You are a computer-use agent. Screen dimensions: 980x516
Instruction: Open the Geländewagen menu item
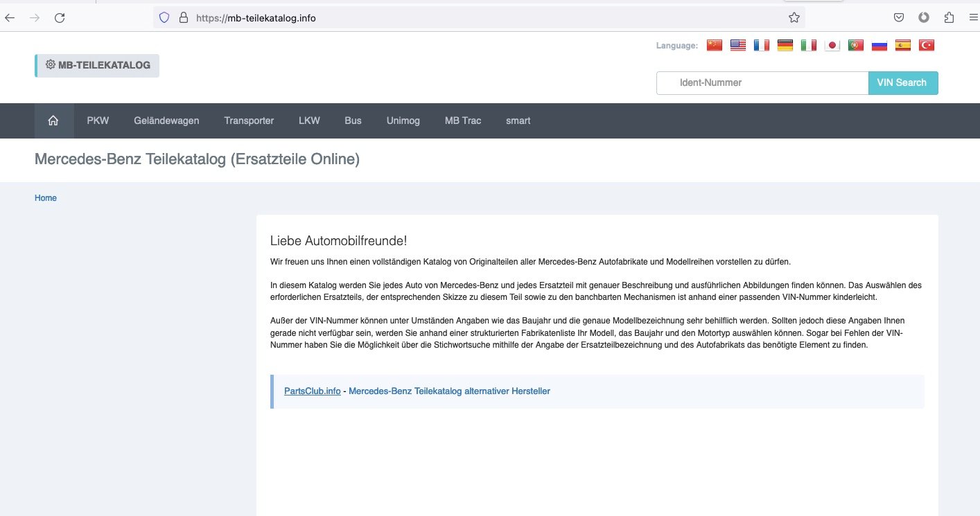coord(166,121)
